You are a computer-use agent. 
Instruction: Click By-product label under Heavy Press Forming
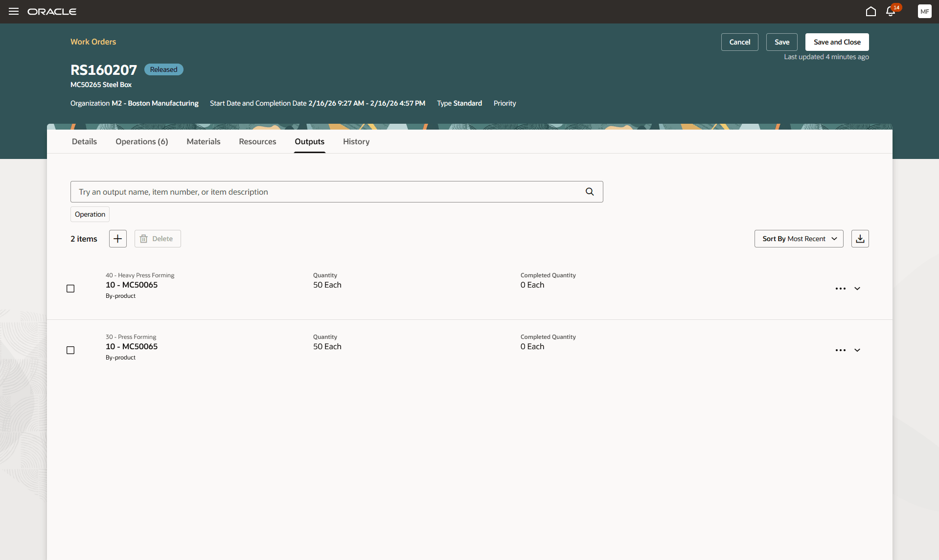tap(120, 296)
